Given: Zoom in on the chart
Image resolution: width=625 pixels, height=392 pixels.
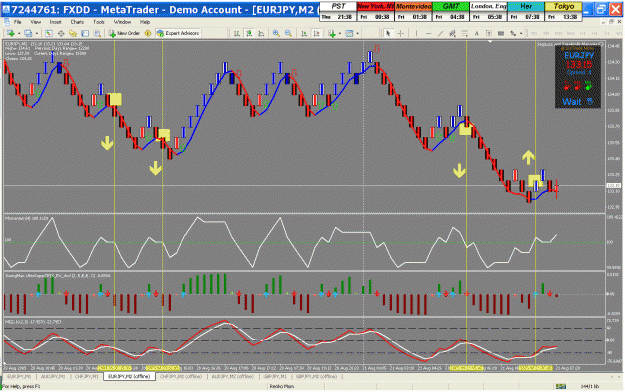Looking at the screenshot, I should (276, 33).
